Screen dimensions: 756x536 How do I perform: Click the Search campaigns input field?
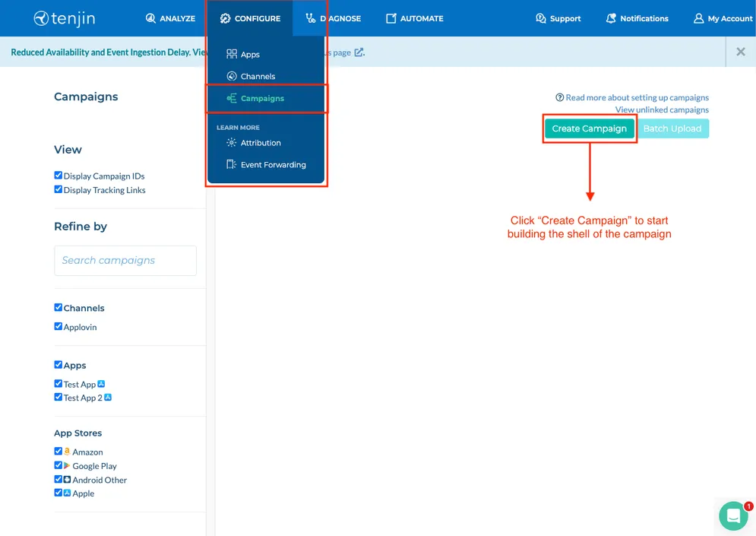(x=125, y=260)
